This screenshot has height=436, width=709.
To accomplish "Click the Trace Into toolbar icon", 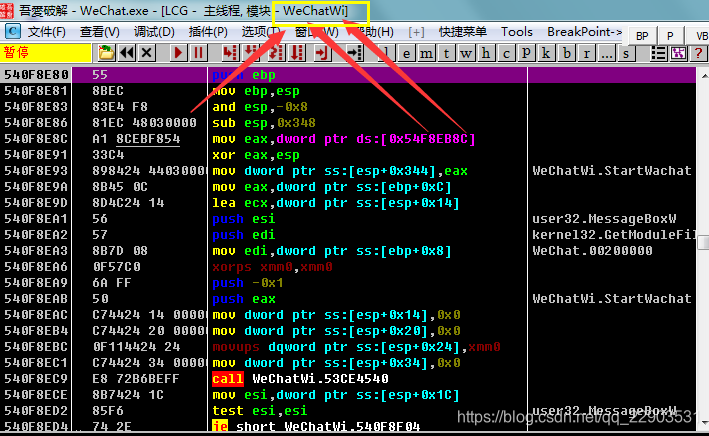I will 275,53.
